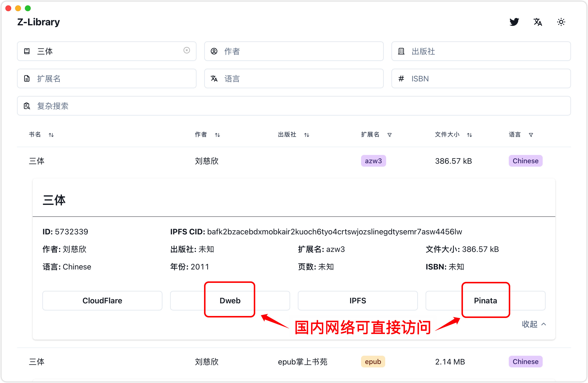
Task: Click 刘慈欣 author in azw3 table row
Action: click(x=206, y=161)
